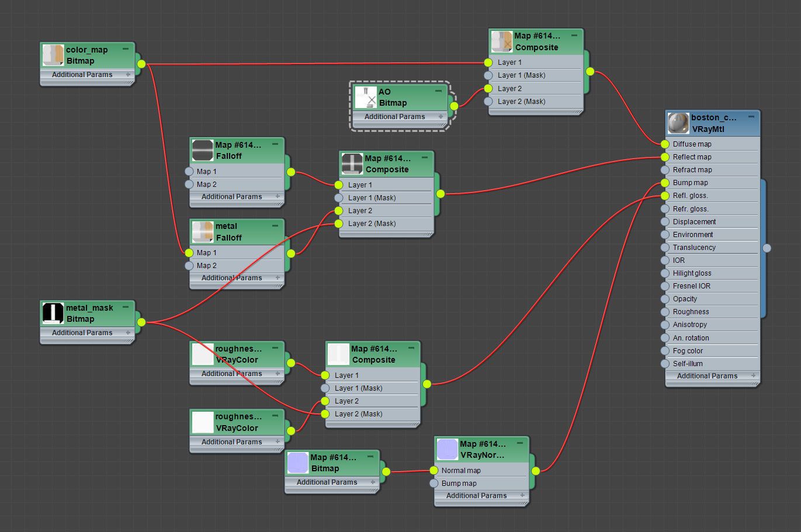
Task: Click the Bump map socket on VRayNor
Action: (x=434, y=484)
